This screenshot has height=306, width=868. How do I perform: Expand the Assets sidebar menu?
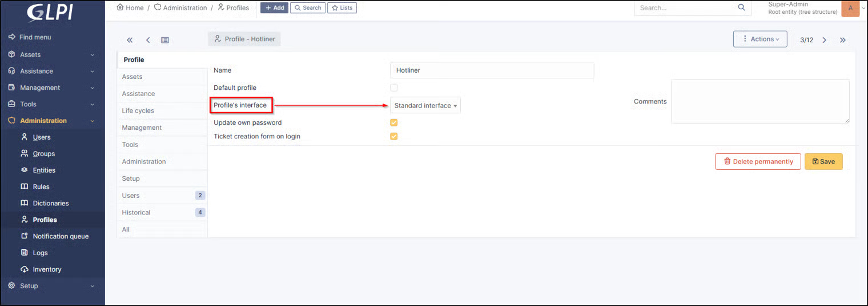coord(52,54)
